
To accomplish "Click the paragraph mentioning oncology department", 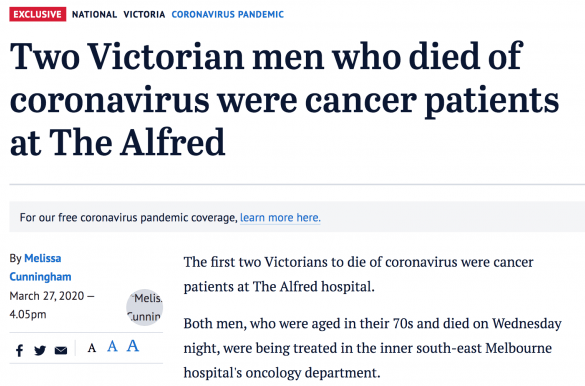I will tap(372, 348).
